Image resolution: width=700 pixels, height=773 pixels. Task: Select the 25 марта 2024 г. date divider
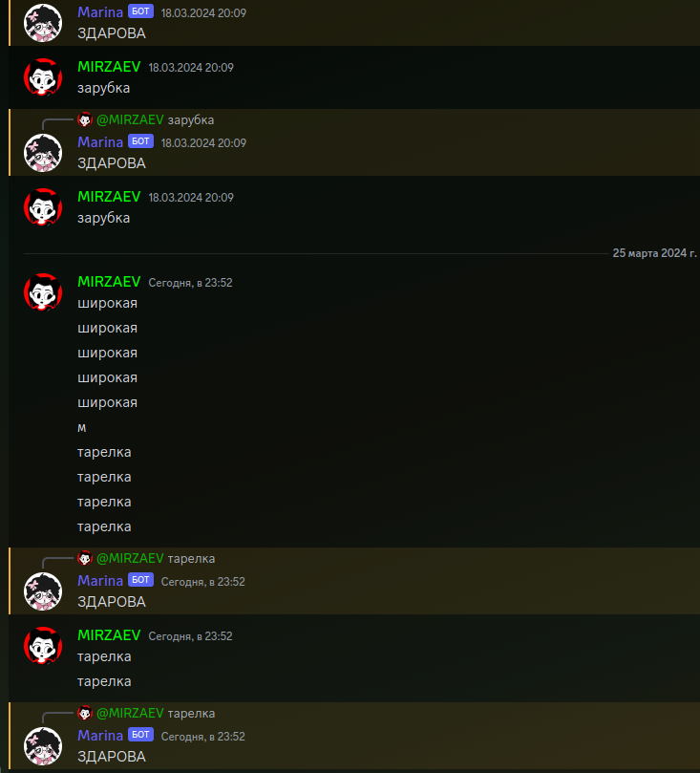pyautogui.click(x=654, y=253)
